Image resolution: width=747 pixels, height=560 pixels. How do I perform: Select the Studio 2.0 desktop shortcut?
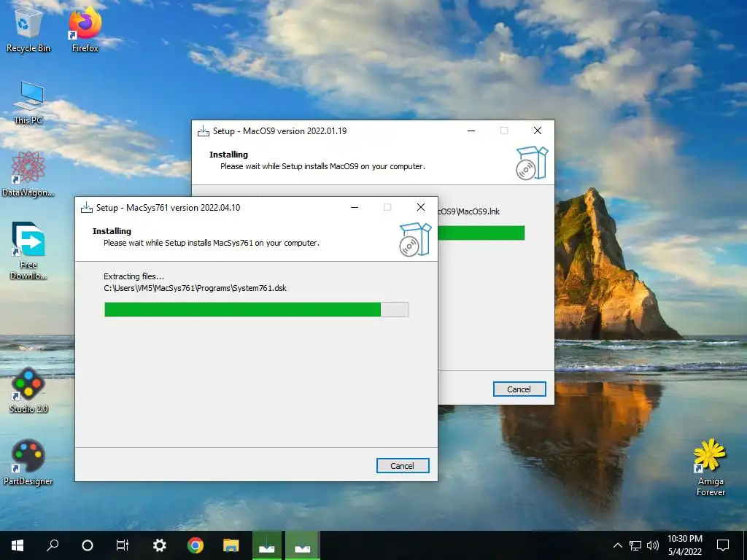(x=28, y=391)
